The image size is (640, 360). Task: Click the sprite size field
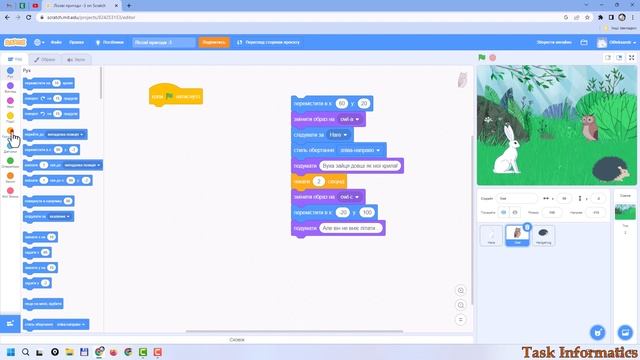(x=552, y=212)
